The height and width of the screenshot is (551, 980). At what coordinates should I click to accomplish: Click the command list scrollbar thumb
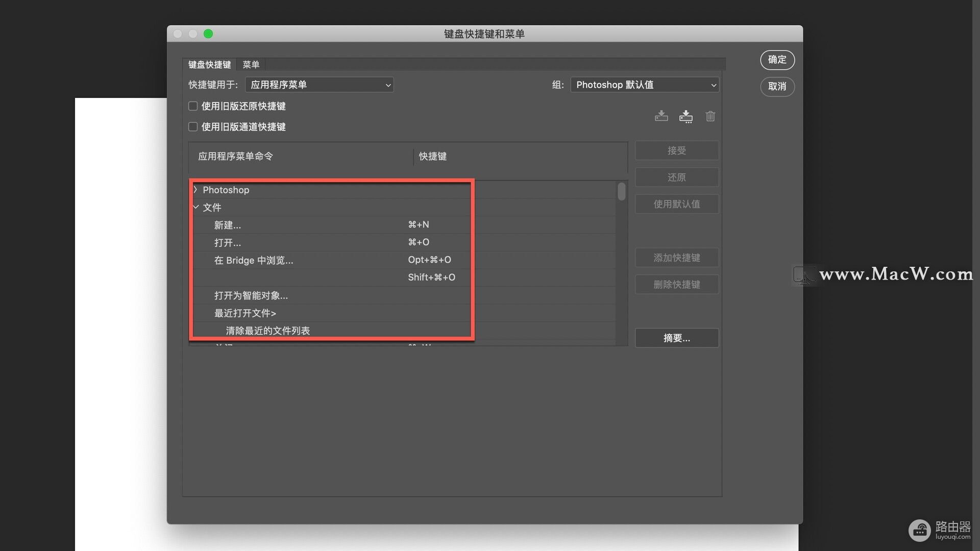click(621, 192)
